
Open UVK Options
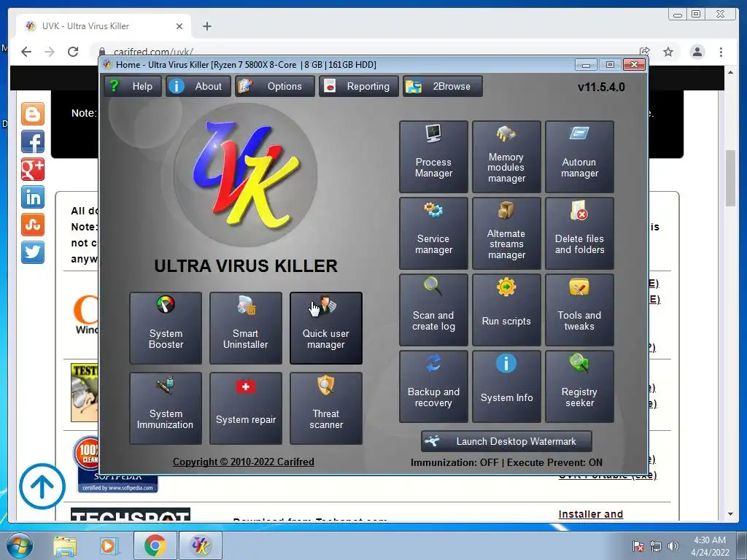(x=275, y=86)
